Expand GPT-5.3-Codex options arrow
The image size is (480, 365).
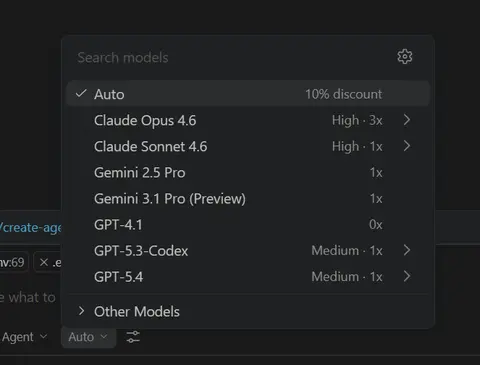(407, 250)
